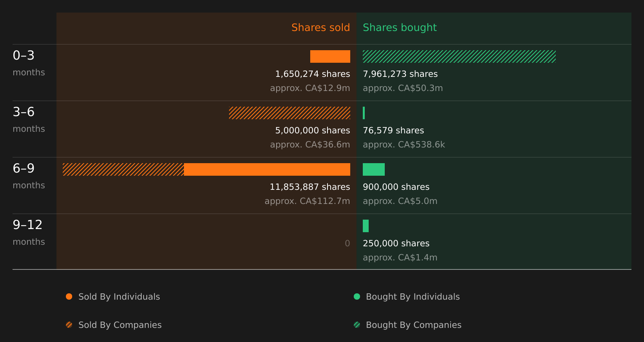The image size is (644, 342).
Task: Click the orange Sold By Individuals legend dot
Action: (69, 297)
